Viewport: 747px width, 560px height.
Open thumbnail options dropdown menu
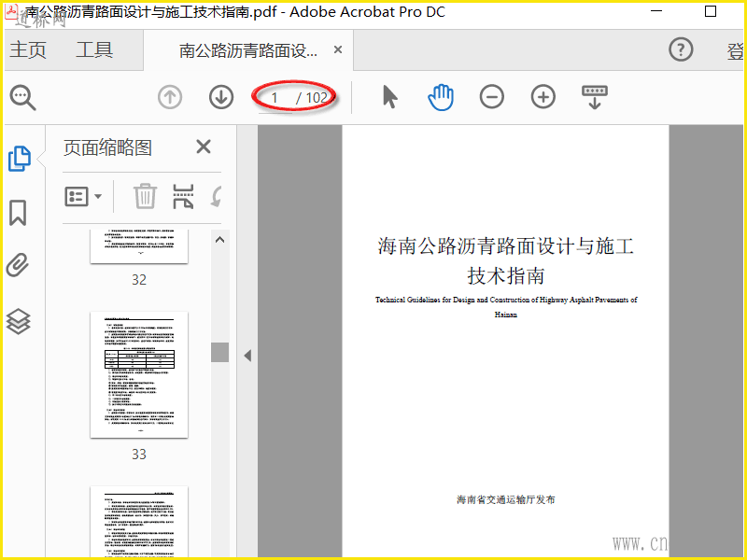click(83, 196)
